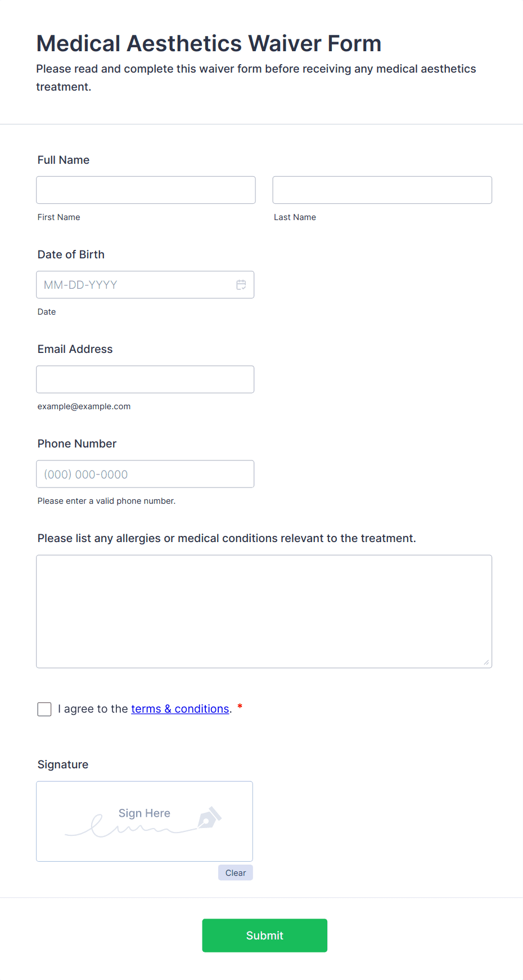The height and width of the screenshot is (980, 523).
Task: Click the Sign Here signature pad
Action: tap(144, 821)
